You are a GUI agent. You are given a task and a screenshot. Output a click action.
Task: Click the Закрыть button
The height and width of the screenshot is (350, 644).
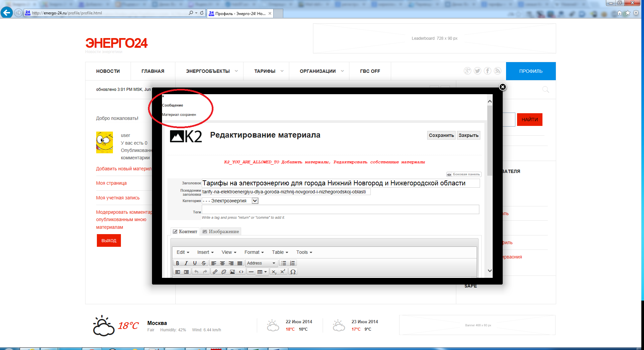click(x=468, y=135)
